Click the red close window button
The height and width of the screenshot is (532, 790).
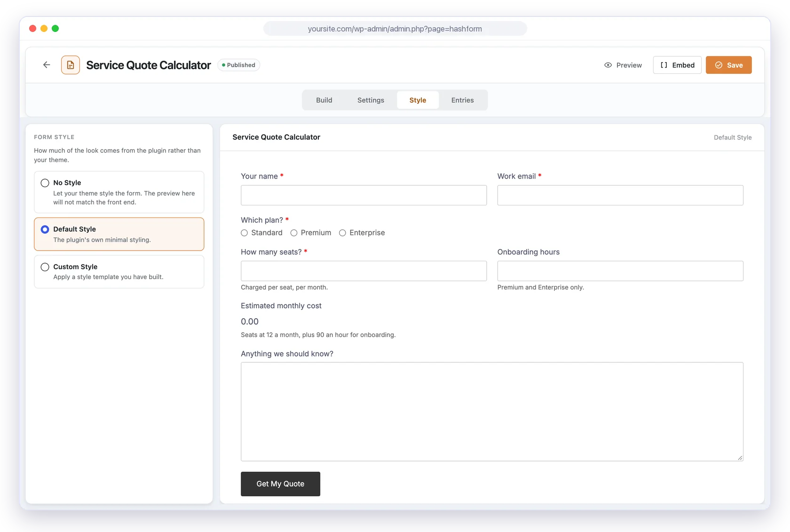pos(32,29)
